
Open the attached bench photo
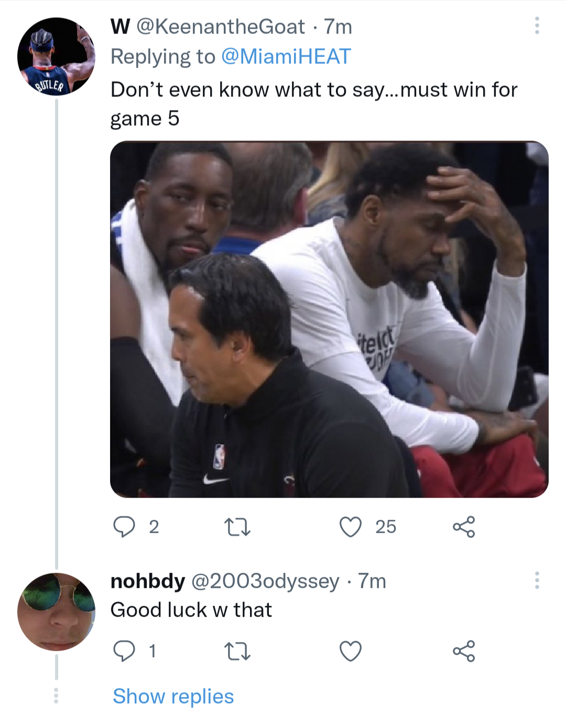pyautogui.click(x=329, y=319)
